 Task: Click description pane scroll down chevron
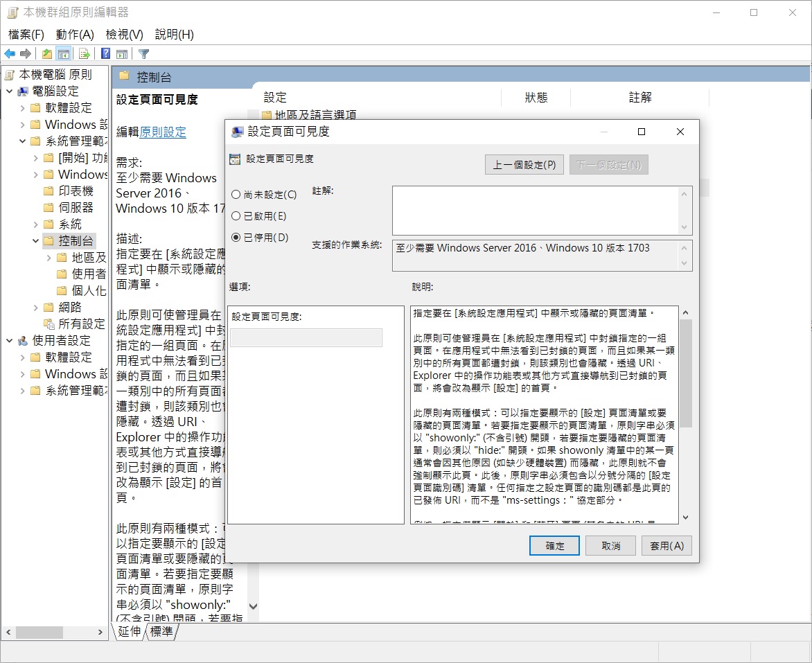pyautogui.click(x=254, y=606)
